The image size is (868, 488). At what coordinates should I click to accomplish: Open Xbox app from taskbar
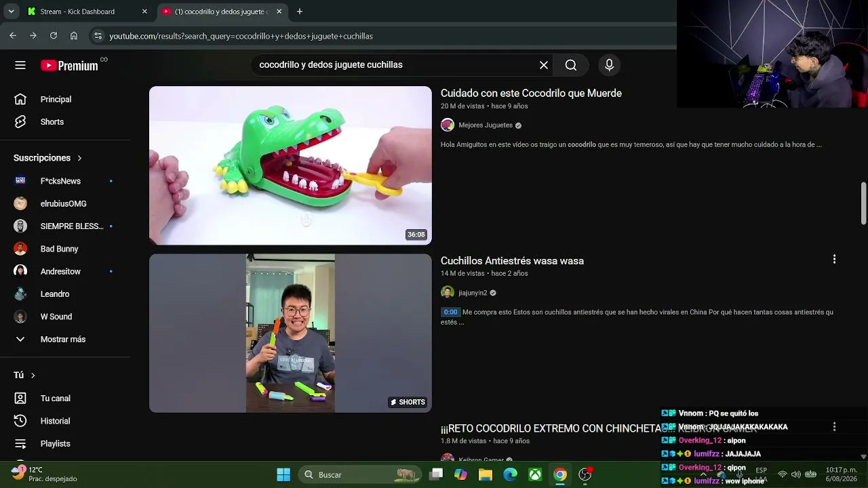click(x=535, y=474)
